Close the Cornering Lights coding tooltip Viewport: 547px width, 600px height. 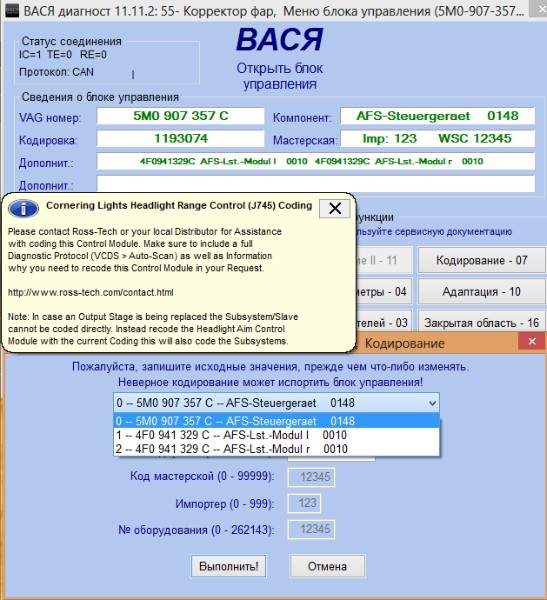pos(335,209)
